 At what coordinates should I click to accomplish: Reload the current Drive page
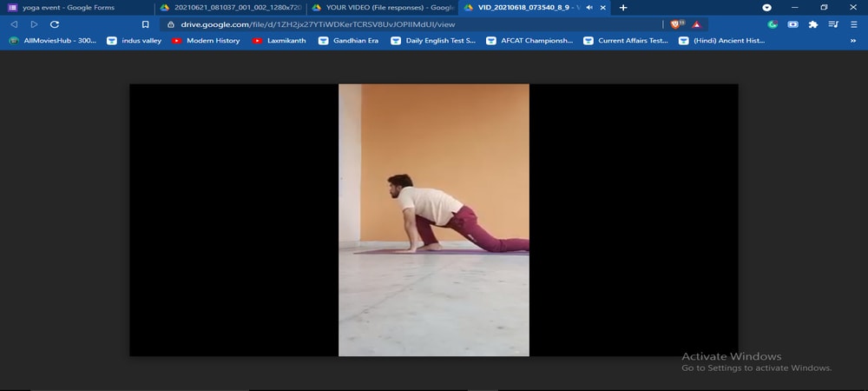pyautogui.click(x=54, y=24)
